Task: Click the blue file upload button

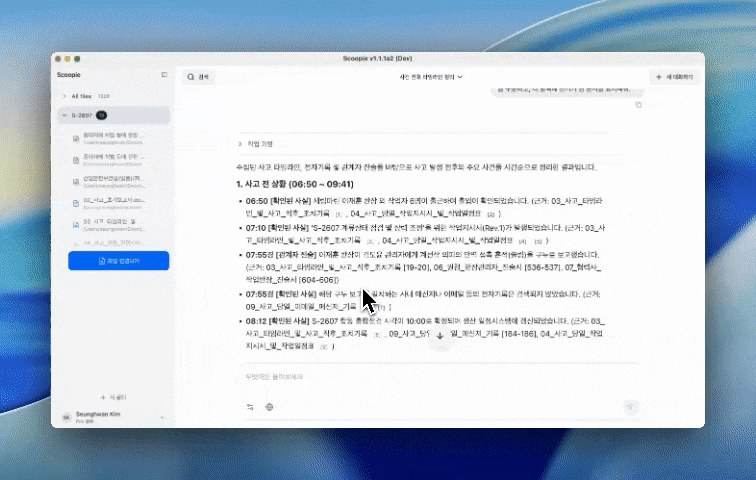Action: point(119,261)
